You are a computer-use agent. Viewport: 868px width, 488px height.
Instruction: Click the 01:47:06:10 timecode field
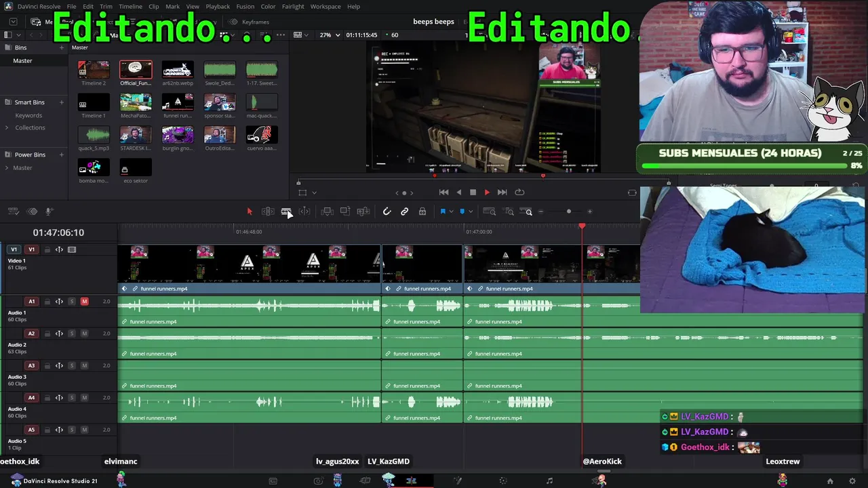58,232
